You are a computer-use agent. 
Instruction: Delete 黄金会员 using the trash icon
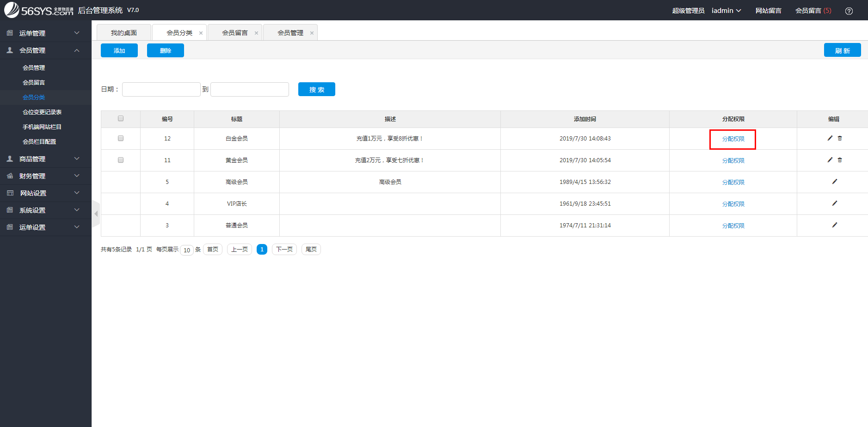pos(840,160)
